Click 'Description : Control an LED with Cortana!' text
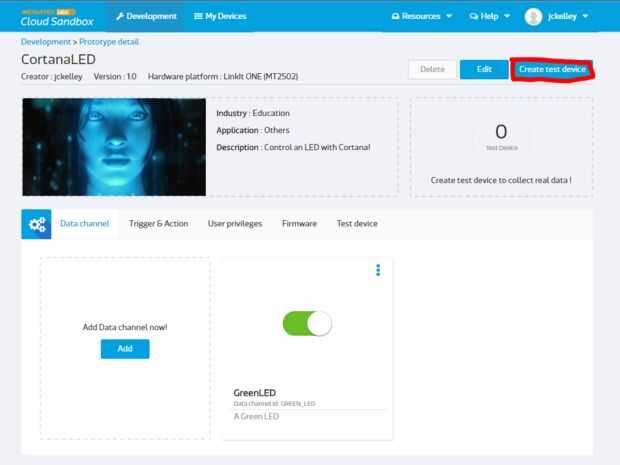The image size is (620, 465). pos(293,147)
